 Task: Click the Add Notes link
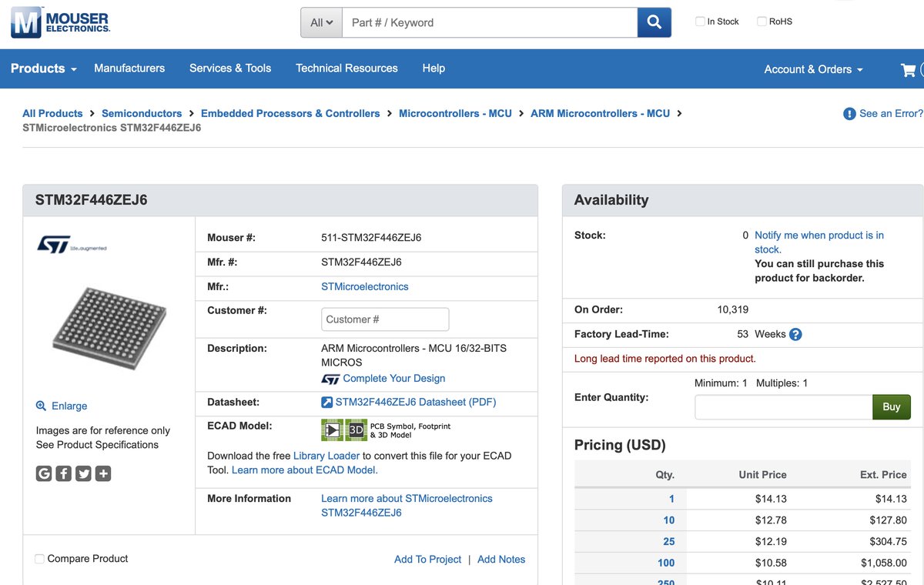pos(501,560)
